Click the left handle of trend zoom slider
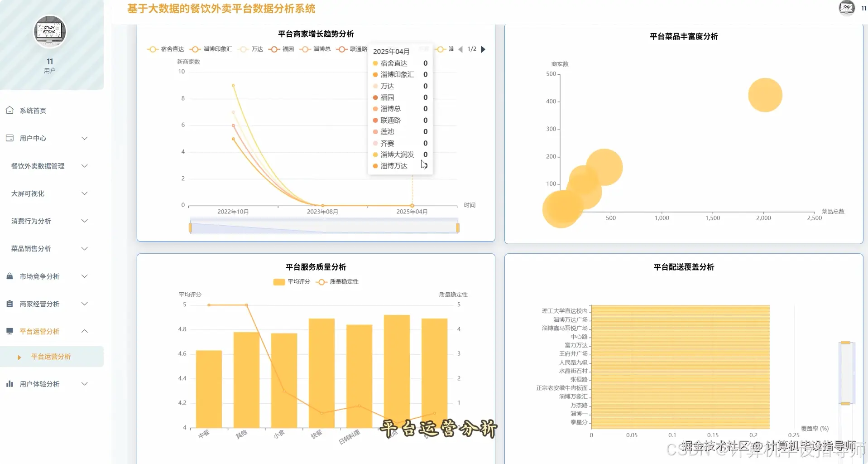The width and height of the screenshot is (868, 464). coord(190,227)
